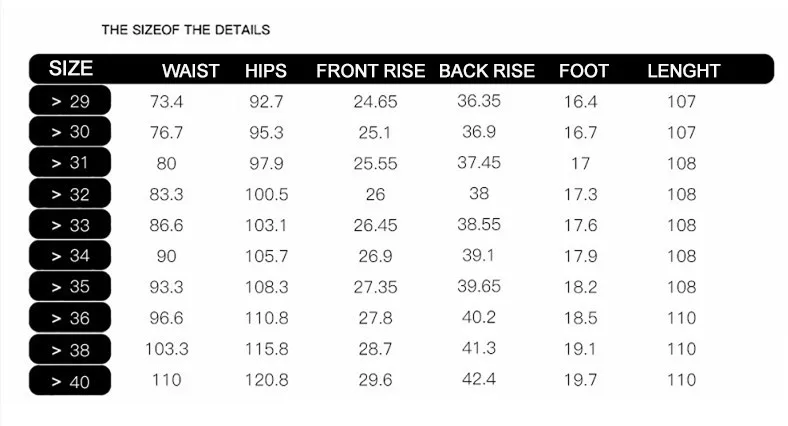Viewport: 788px width, 426px height.
Task: Select the size 30 row label
Action: pyautogui.click(x=70, y=132)
